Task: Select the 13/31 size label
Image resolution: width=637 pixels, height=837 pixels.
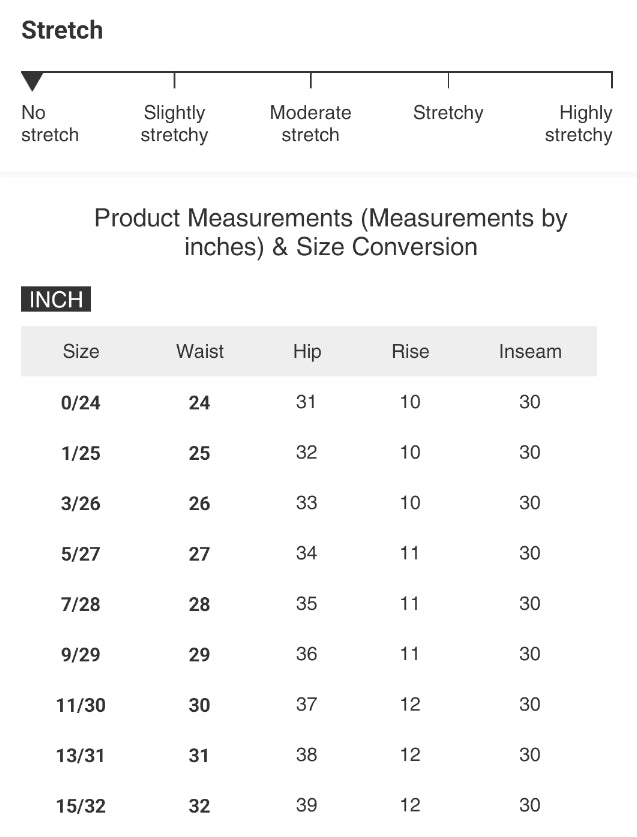Action: tap(81, 755)
